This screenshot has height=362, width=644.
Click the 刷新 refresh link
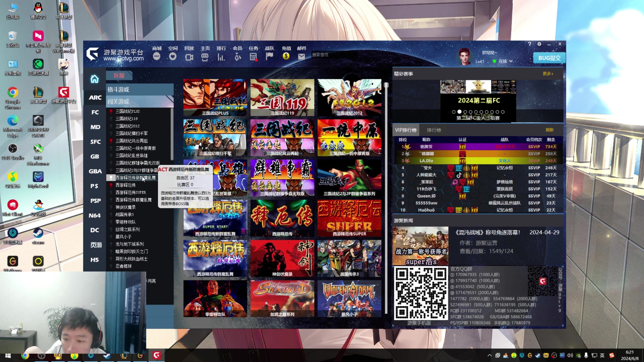(549, 130)
